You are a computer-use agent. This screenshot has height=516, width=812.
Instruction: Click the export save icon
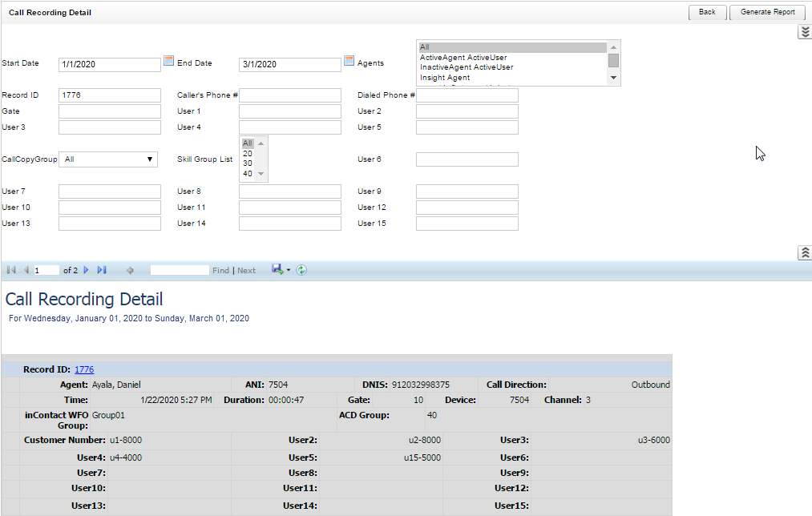click(x=277, y=270)
